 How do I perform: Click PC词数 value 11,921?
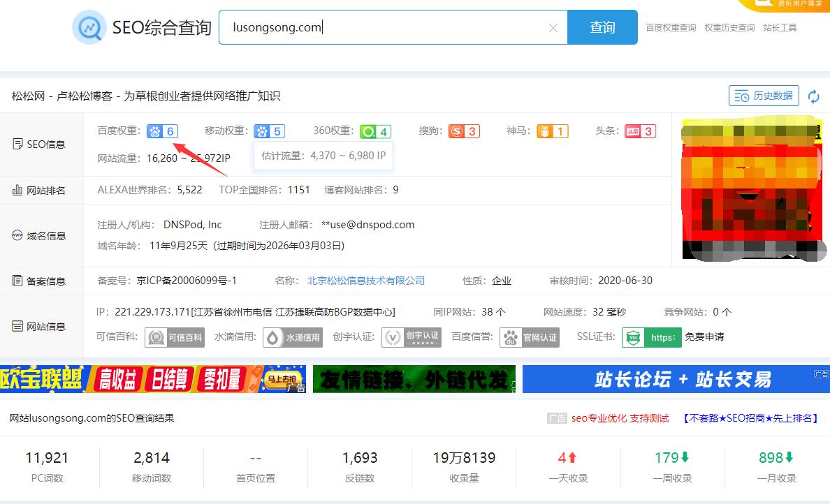47,457
